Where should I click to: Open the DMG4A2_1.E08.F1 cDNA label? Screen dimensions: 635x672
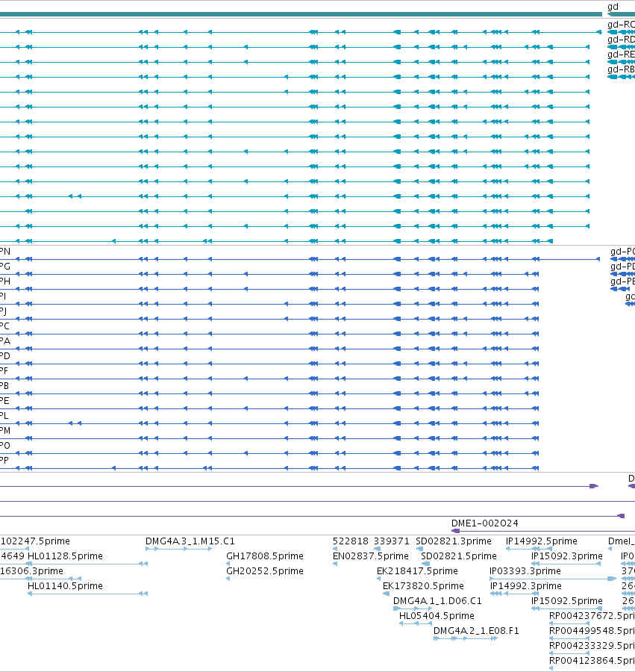(x=476, y=631)
